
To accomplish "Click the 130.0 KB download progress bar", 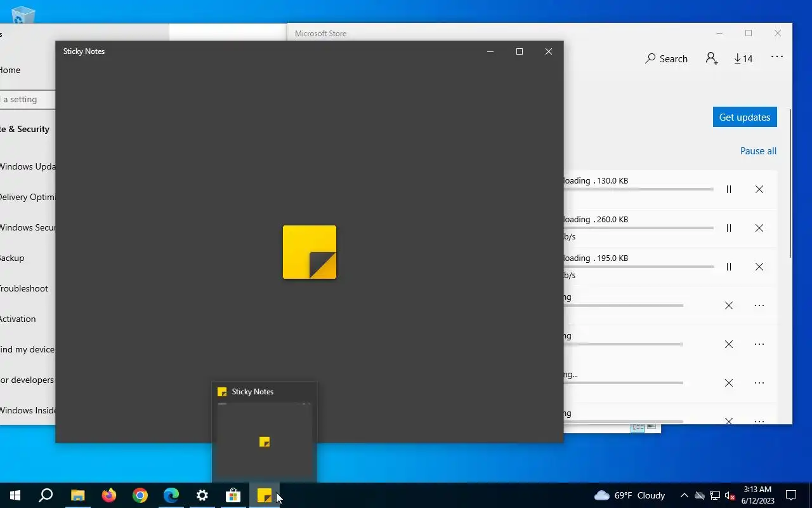I will [638, 189].
